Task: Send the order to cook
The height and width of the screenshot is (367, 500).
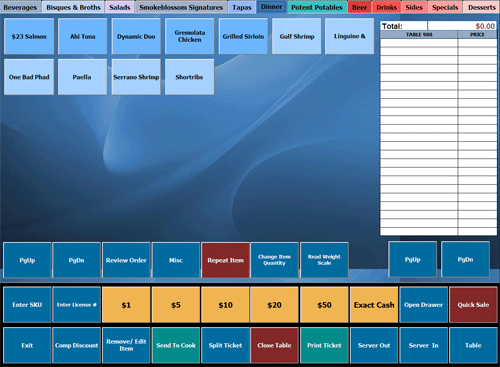Action: click(176, 345)
